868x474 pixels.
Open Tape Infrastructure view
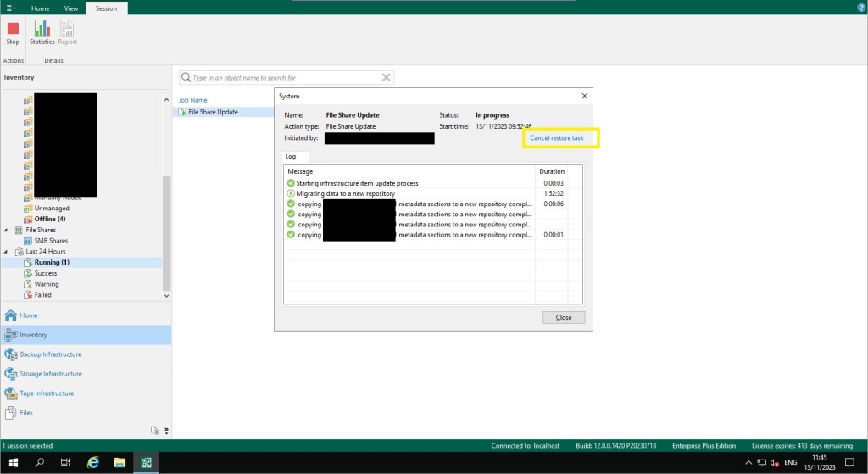(86, 393)
